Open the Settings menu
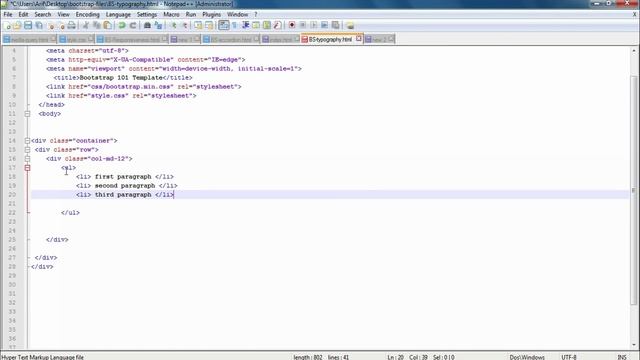The width and height of the screenshot is (640, 360). [147, 14]
